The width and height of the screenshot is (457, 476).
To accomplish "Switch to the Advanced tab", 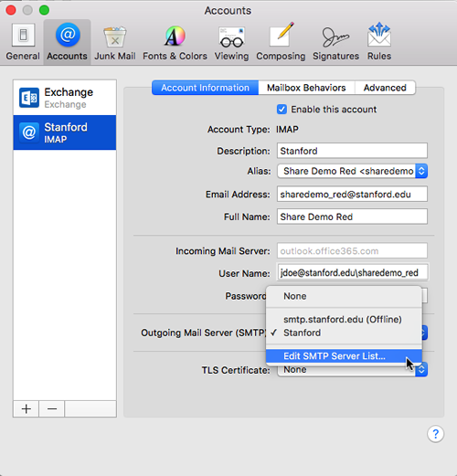I will click(385, 88).
